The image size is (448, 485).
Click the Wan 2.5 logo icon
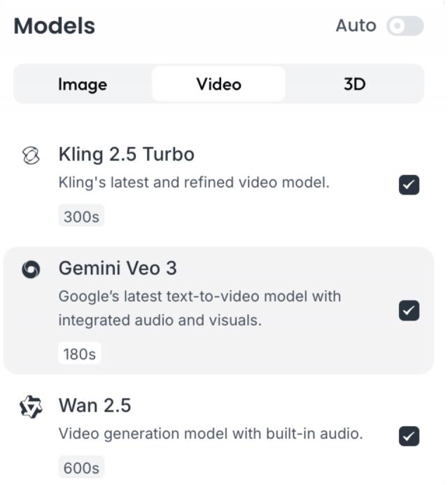pos(29,406)
